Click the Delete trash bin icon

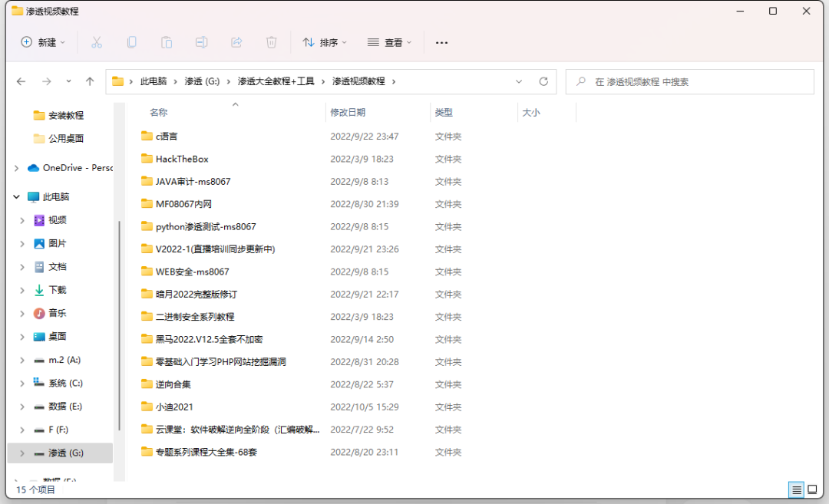click(271, 42)
